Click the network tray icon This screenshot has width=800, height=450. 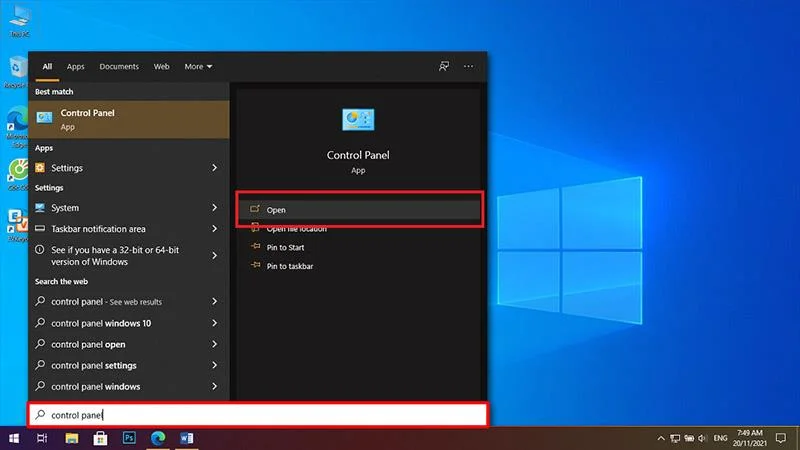[x=675, y=438]
